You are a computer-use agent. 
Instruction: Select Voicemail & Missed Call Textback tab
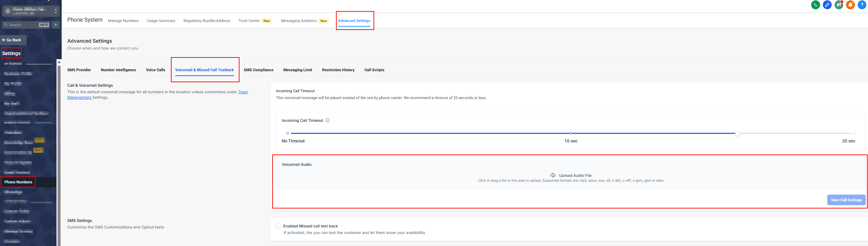pyautogui.click(x=205, y=70)
